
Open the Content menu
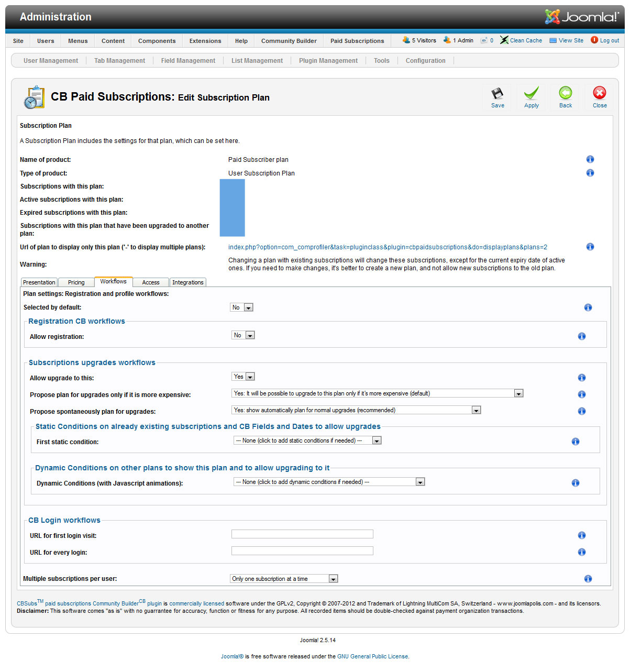click(x=113, y=41)
